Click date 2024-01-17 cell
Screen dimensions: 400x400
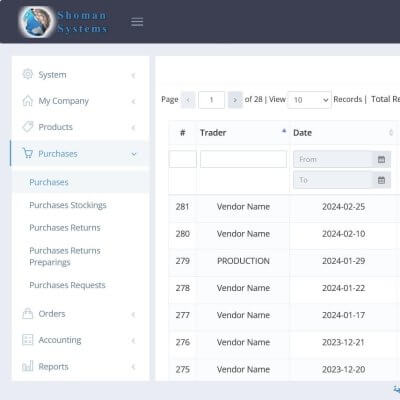pyautogui.click(x=343, y=315)
